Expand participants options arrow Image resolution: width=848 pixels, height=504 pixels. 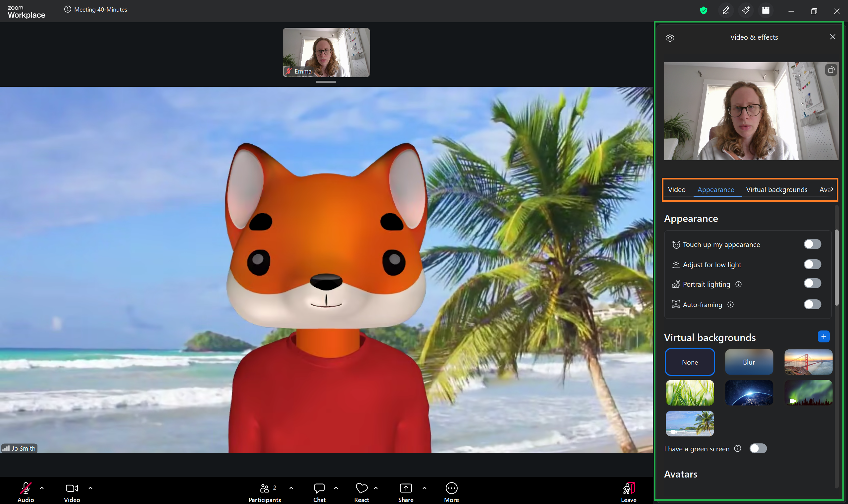tap(291, 488)
